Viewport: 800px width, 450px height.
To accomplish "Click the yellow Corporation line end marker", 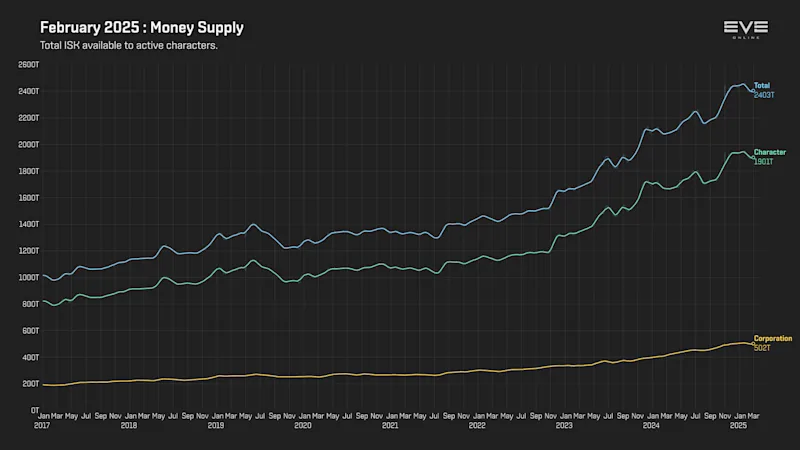I will (x=753, y=344).
